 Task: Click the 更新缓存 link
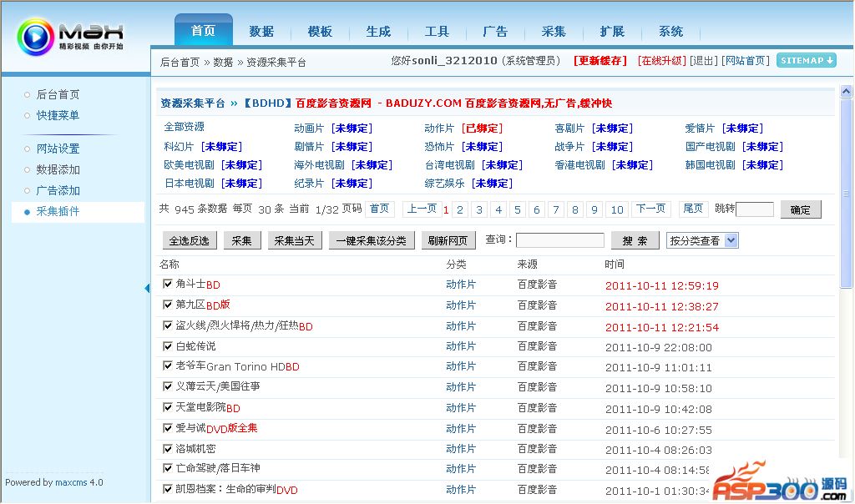point(600,61)
